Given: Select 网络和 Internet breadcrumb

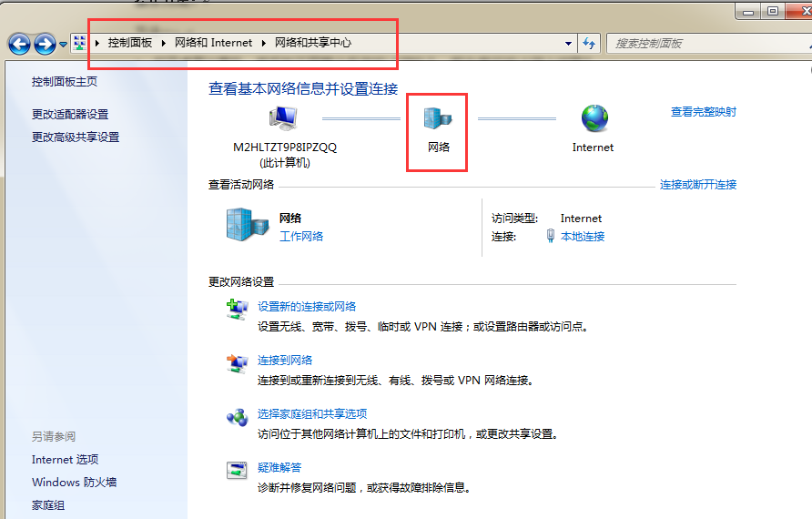Looking at the screenshot, I should click(x=213, y=43).
